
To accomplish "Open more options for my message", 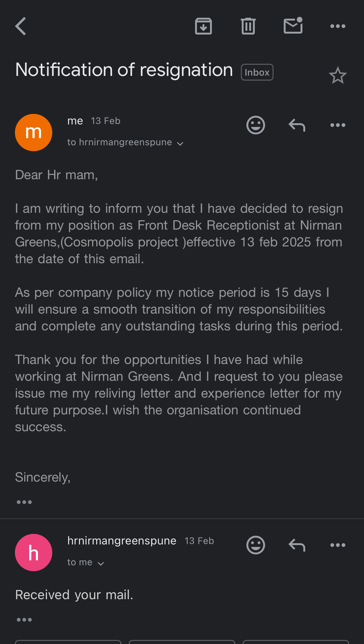I will coord(338,125).
